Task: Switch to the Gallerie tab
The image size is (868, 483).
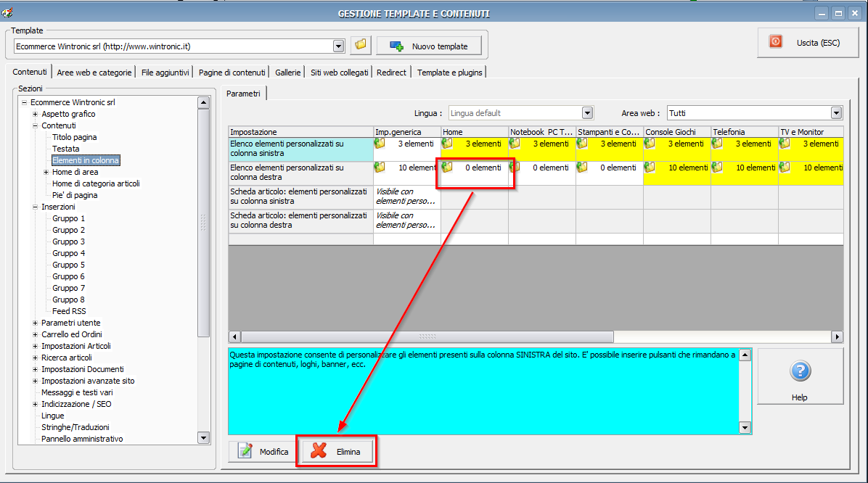Action: coord(288,73)
